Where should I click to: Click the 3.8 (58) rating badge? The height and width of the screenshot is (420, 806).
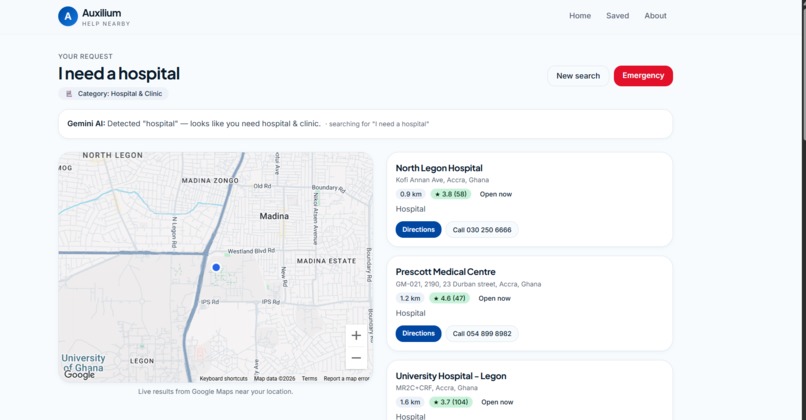(451, 194)
